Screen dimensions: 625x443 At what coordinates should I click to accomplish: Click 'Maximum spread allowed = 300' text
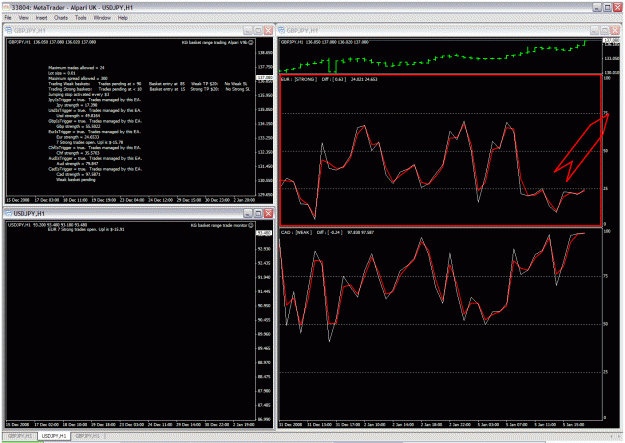click(x=78, y=79)
